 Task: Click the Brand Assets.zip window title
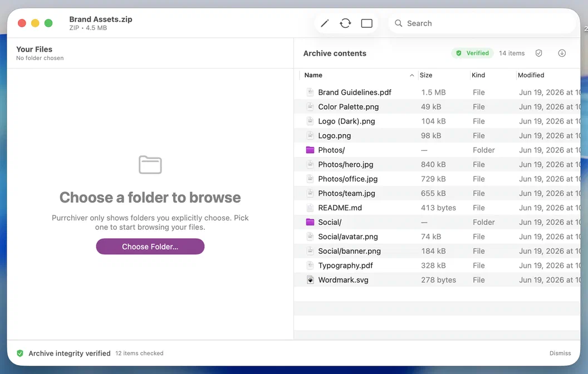tap(101, 19)
